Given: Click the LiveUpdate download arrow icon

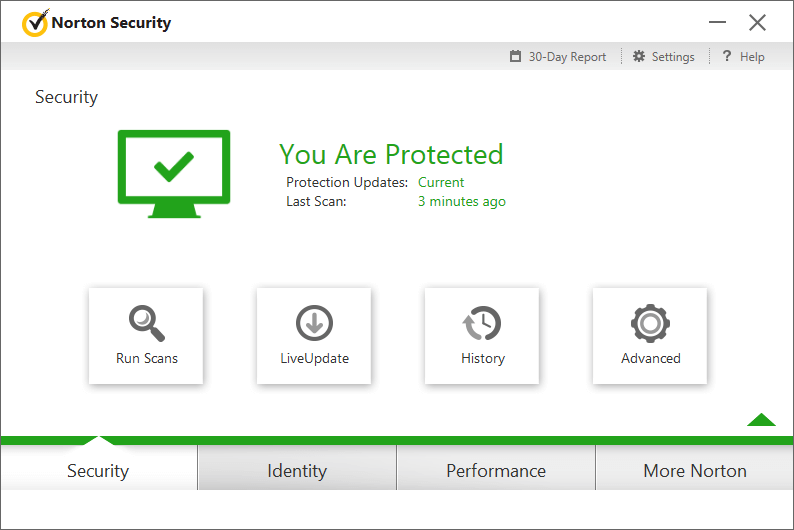Looking at the screenshot, I should (314, 324).
